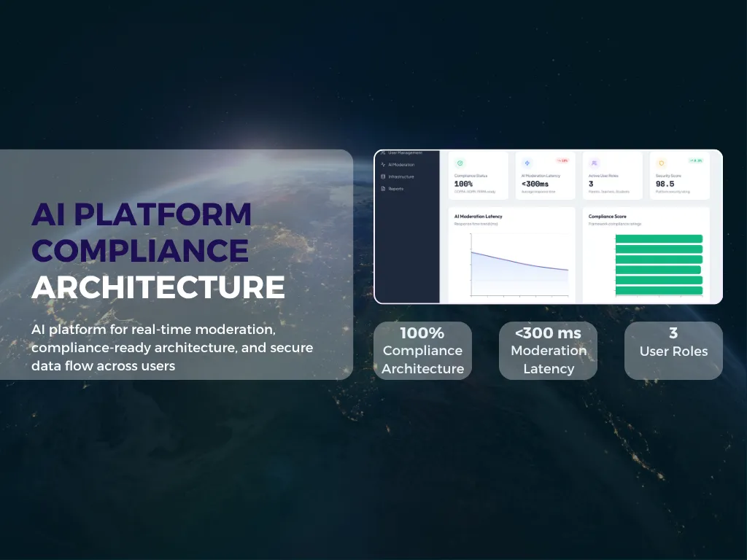Click the '<300 ms Moderation Latency' pill
The height and width of the screenshot is (560, 747).
549,351
